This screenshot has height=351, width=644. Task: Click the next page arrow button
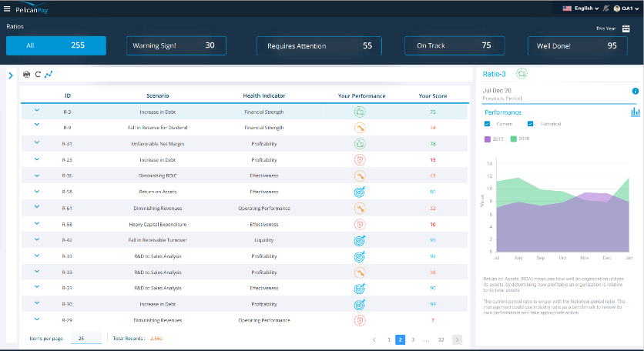coord(457,339)
